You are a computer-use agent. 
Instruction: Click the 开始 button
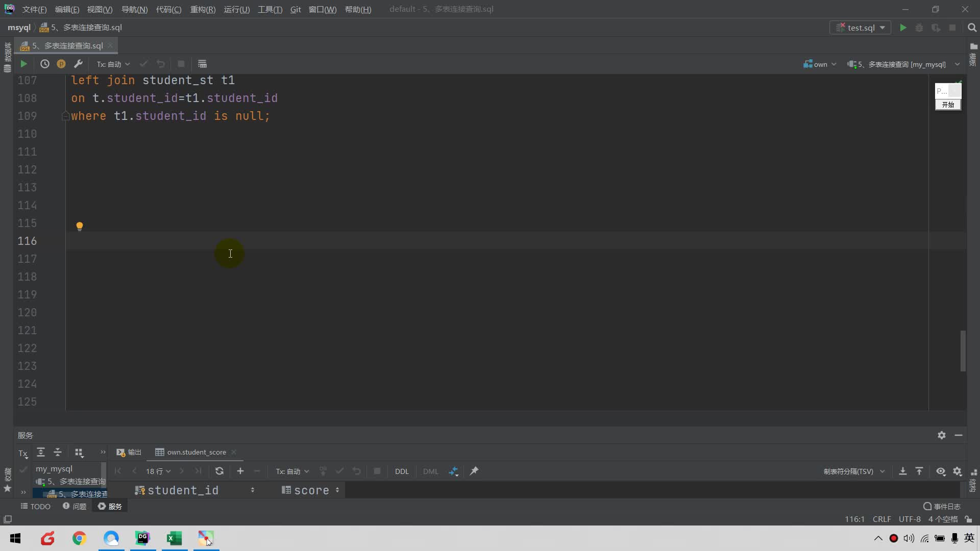tap(948, 105)
